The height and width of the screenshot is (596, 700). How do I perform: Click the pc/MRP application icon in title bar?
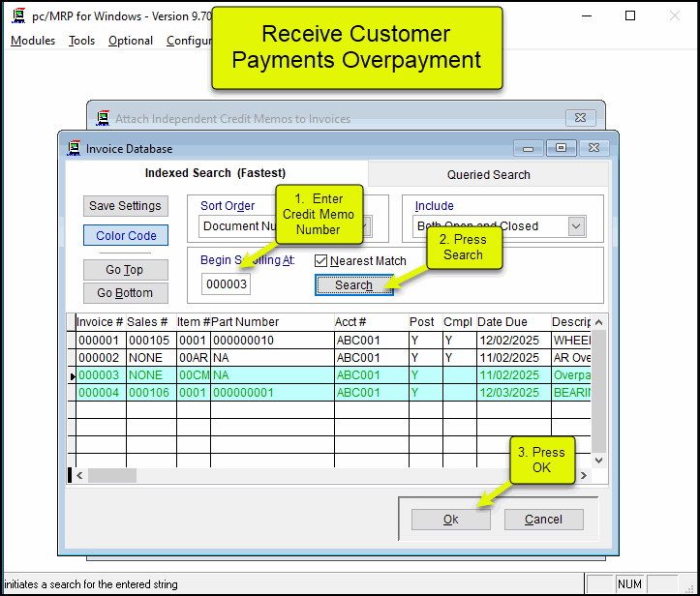coord(17,15)
